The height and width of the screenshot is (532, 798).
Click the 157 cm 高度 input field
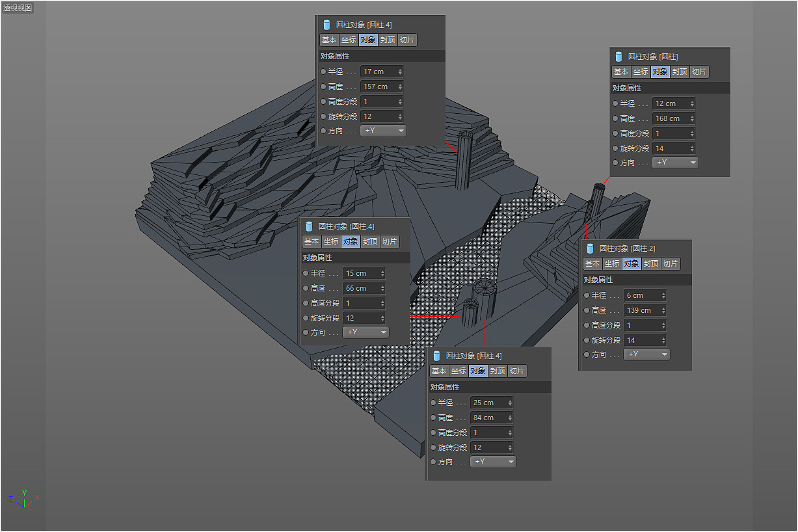382,86
